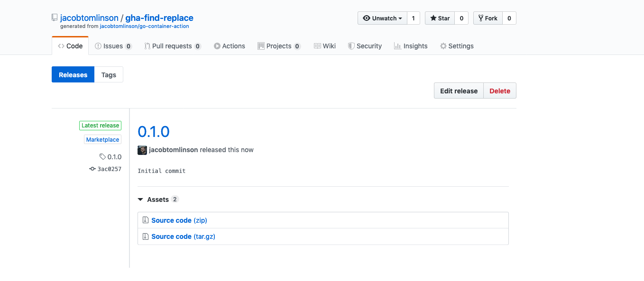The height and width of the screenshot is (281, 644).
Task: Click the archive icon beside Source code zip
Action: pos(145,220)
